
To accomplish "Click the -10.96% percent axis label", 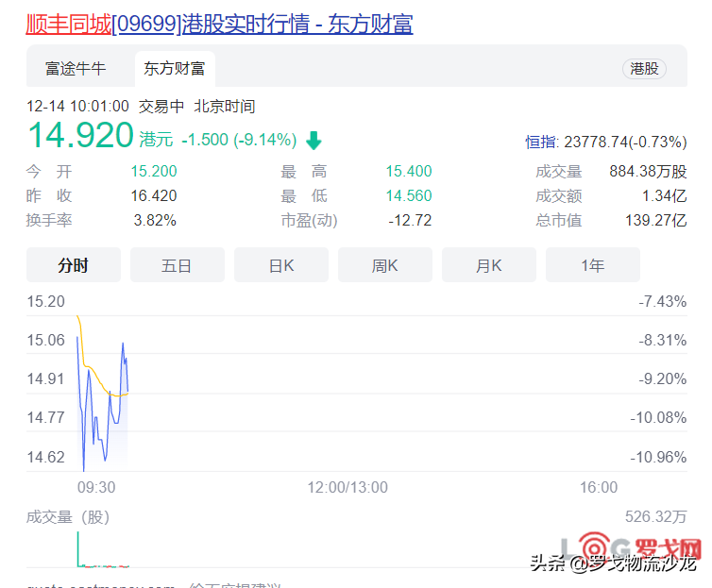I will point(658,457).
